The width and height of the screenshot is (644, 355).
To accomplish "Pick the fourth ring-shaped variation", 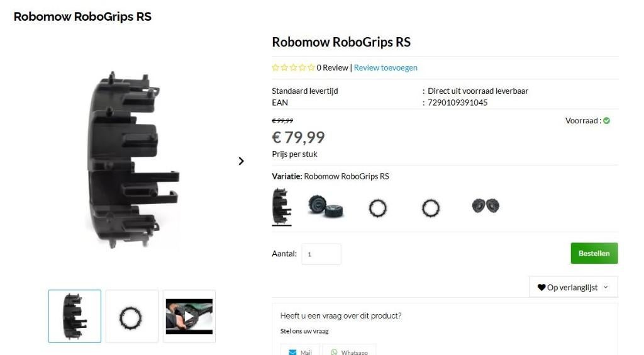I will (431, 208).
